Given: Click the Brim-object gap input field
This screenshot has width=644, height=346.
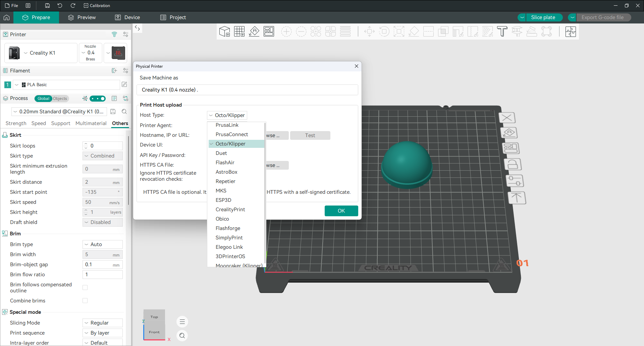Looking at the screenshot, I should point(103,265).
